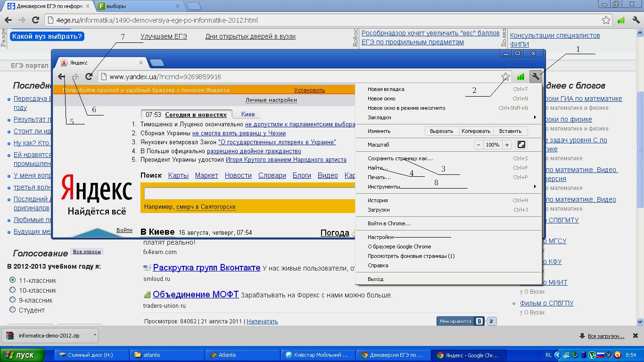Open Маркет link on Яндекс
This screenshot has height=362, width=644.
[206, 175]
